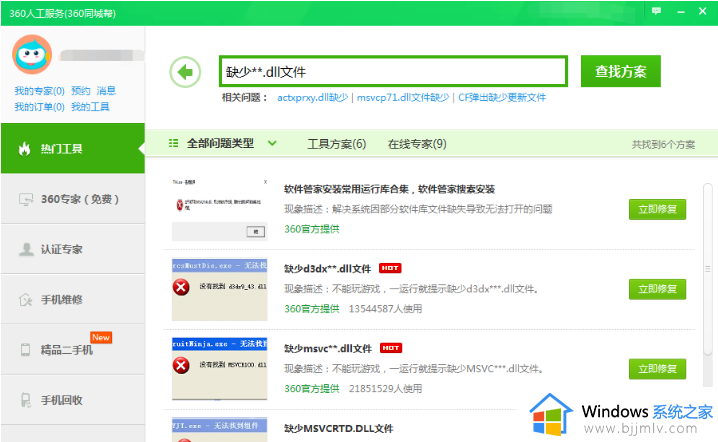Click the 21851529人使用 usage count
Image resolution: width=718 pixels, height=442 pixels.
click(386, 388)
